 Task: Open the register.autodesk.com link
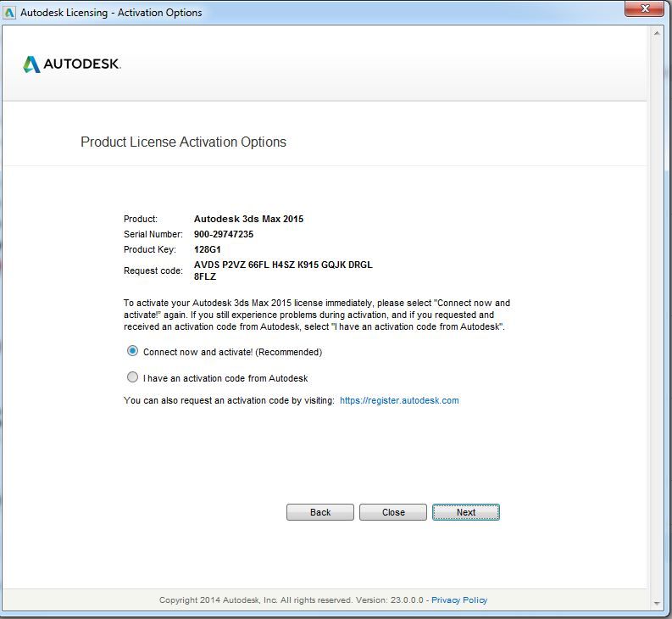399,400
